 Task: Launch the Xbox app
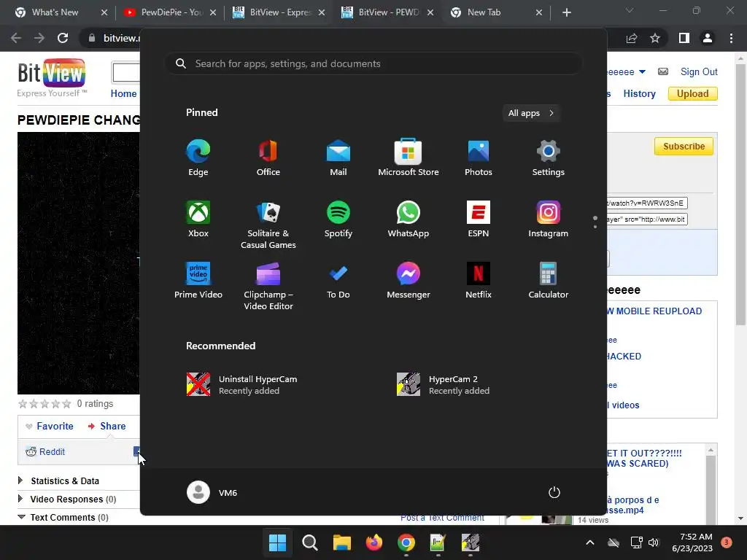(x=198, y=219)
